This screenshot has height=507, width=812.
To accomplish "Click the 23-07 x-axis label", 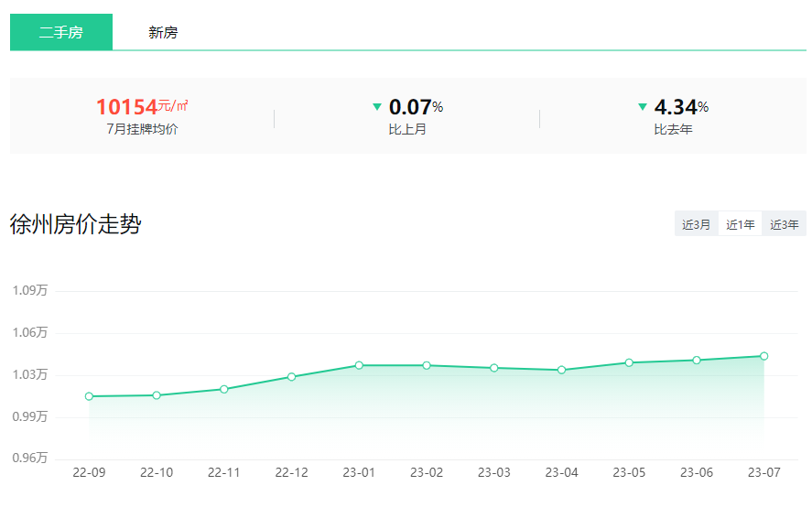I will click(x=763, y=472).
